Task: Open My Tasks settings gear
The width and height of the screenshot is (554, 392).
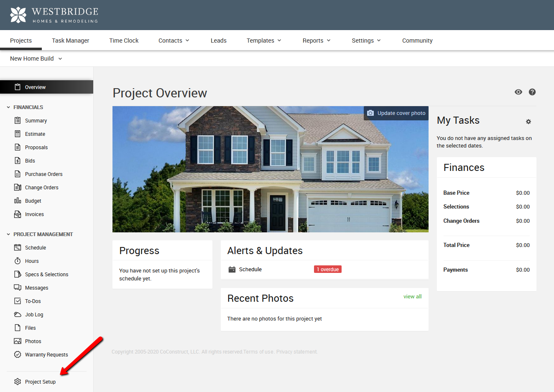Action: (x=528, y=122)
